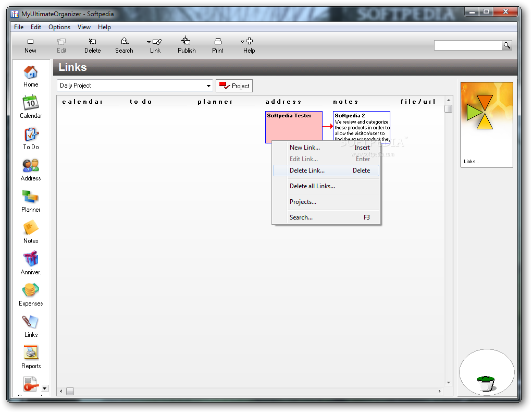Click the to do column header

pyautogui.click(x=141, y=102)
